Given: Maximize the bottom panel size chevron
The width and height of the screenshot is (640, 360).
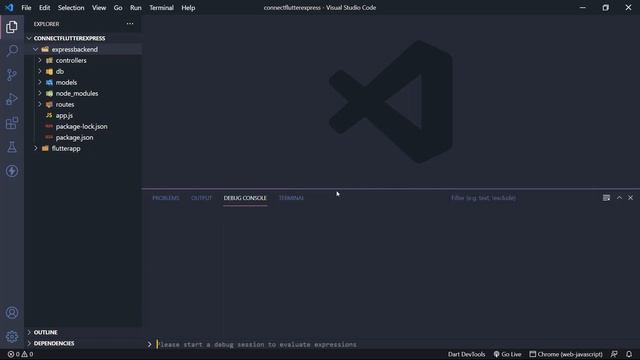Looking at the screenshot, I should click(x=619, y=198).
